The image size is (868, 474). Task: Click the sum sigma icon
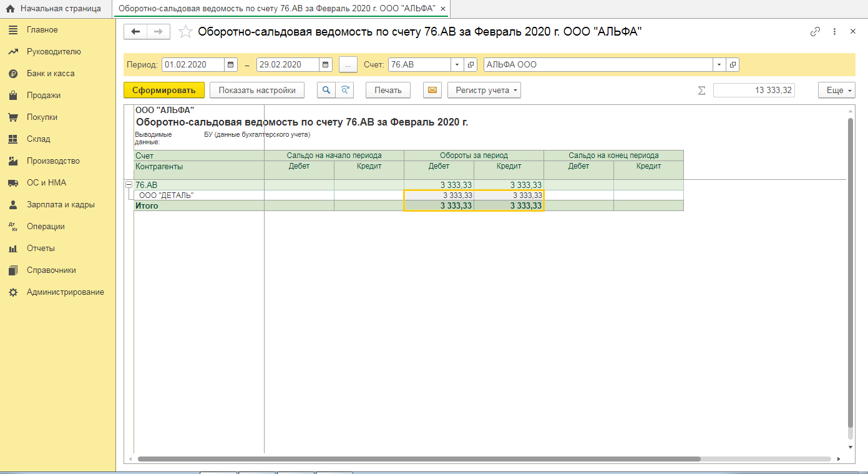click(x=701, y=91)
